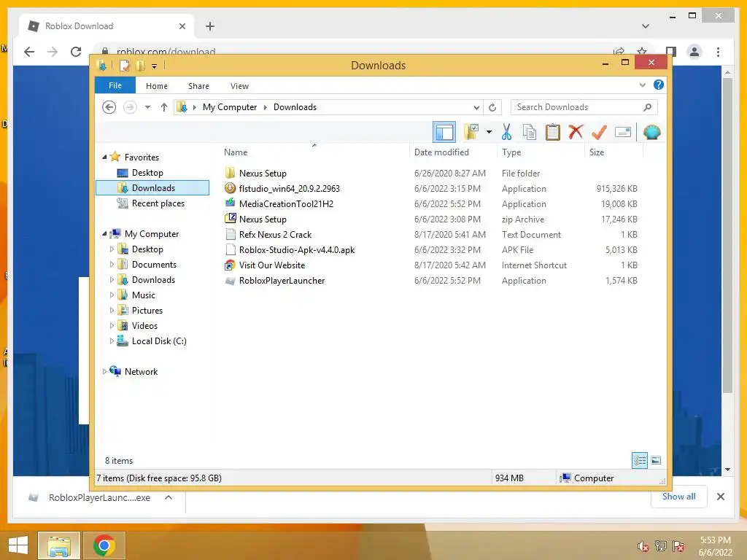Sort by Date modified column header
The width and height of the screenshot is (747, 560).
[441, 152]
